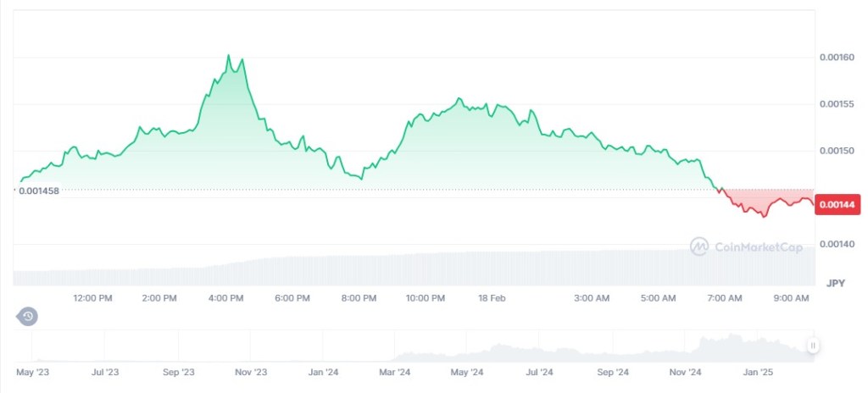Click the 0.001458 opening price label

40,191
